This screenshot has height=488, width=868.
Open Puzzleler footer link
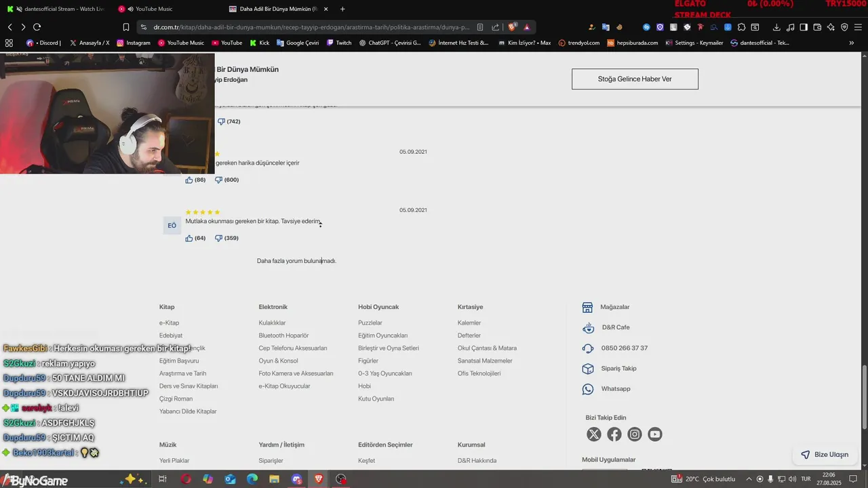click(370, 323)
